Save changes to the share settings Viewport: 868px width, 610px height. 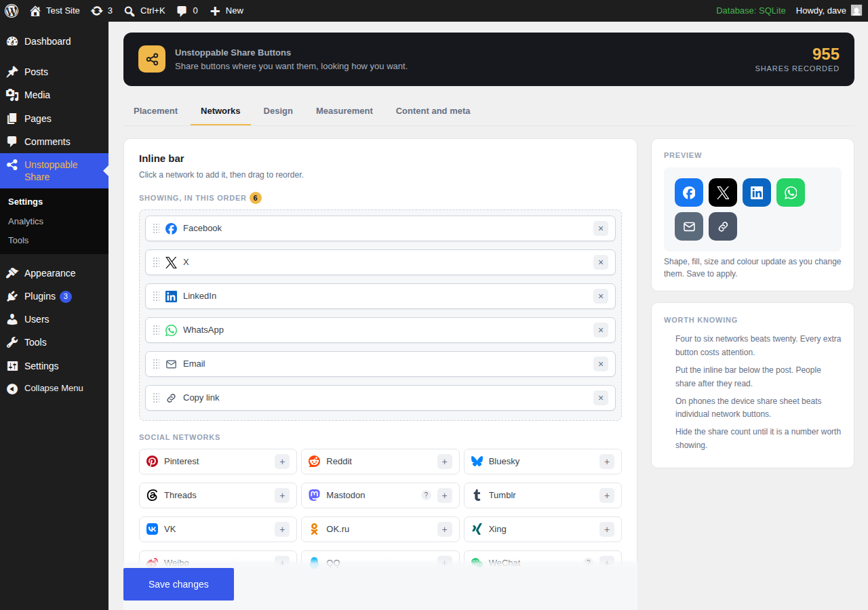178,584
